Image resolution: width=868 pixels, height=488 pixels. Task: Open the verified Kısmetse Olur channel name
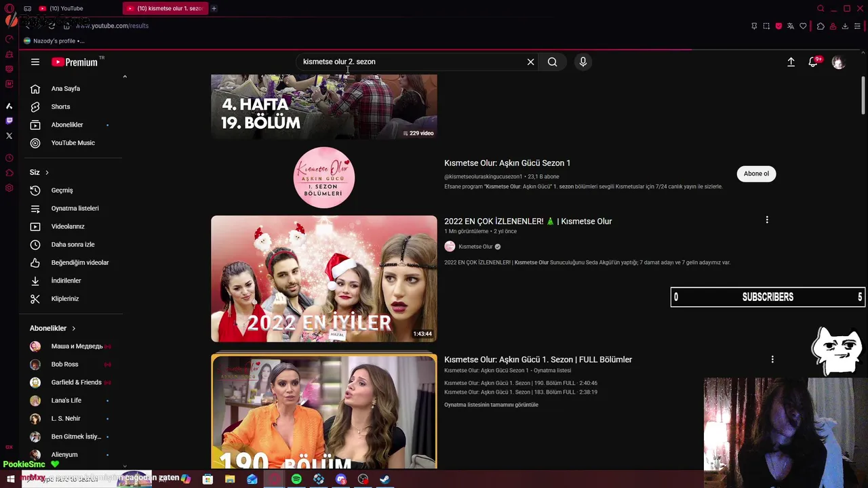[475, 247]
